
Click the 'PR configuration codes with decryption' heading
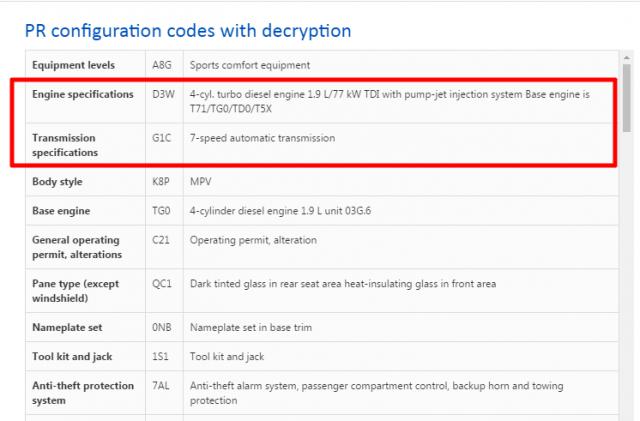coord(188,31)
